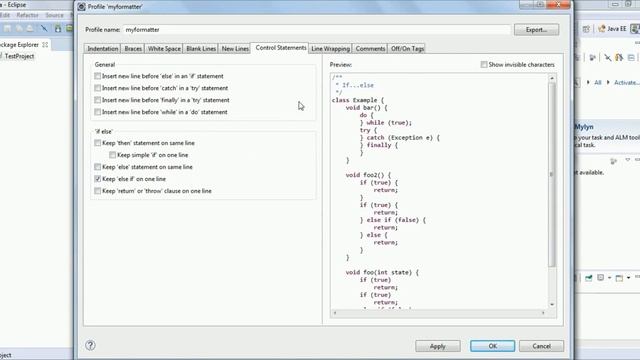
Task: Click the open console icon in bottom panel
Action: tap(619, 278)
